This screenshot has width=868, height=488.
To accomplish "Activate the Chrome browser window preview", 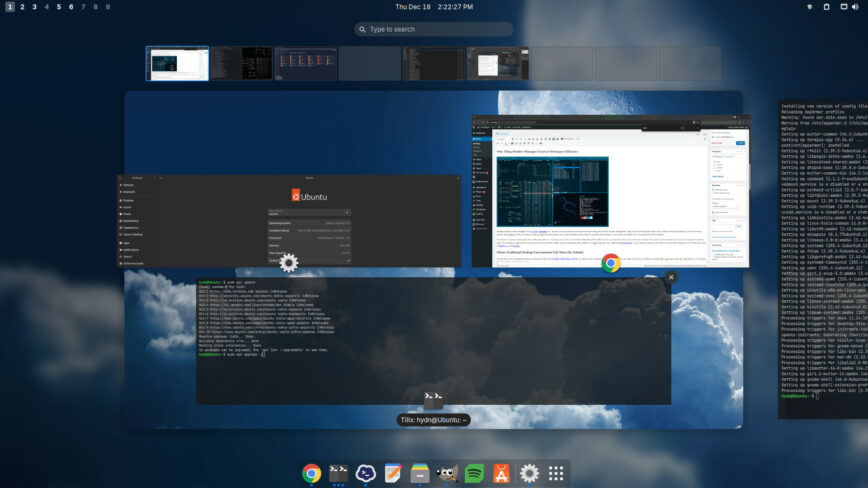I will pos(610,190).
